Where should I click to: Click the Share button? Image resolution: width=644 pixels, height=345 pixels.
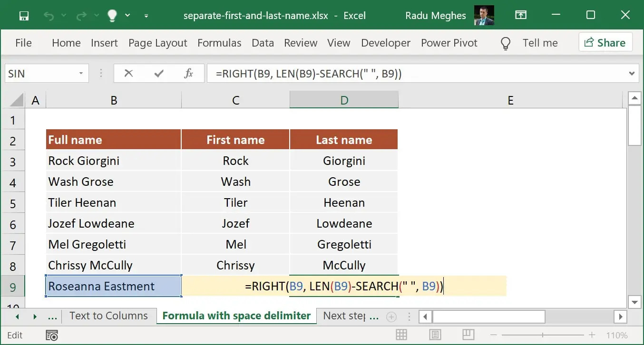tap(605, 42)
